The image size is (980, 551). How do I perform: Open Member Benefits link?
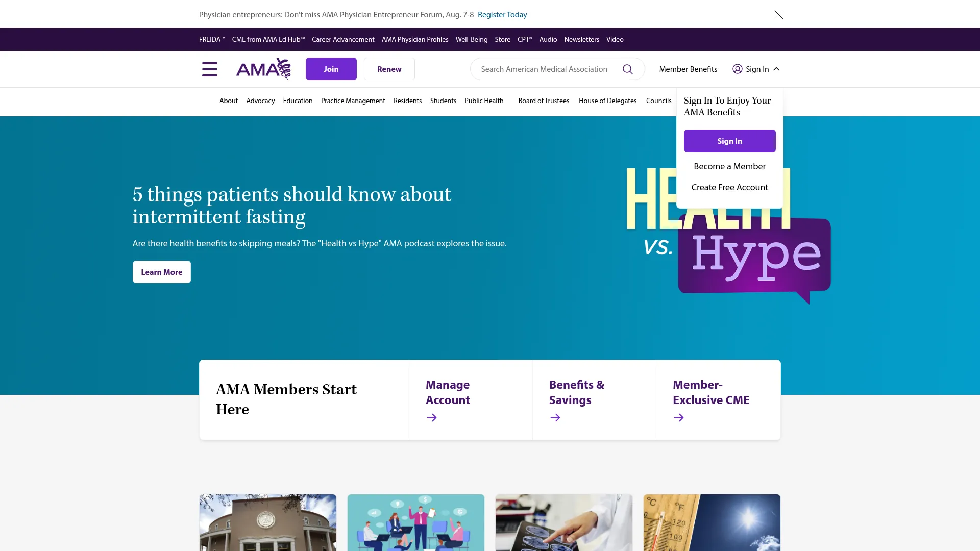point(688,69)
